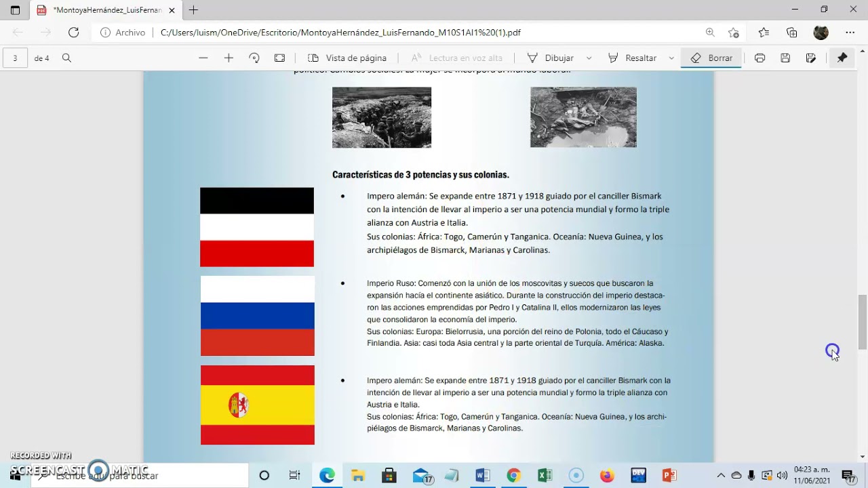Image resolution: width=868 pixels, height=488 pixels.
Task: Click the Save as icon
Action: pyautogui.click(x=811, y=58)
